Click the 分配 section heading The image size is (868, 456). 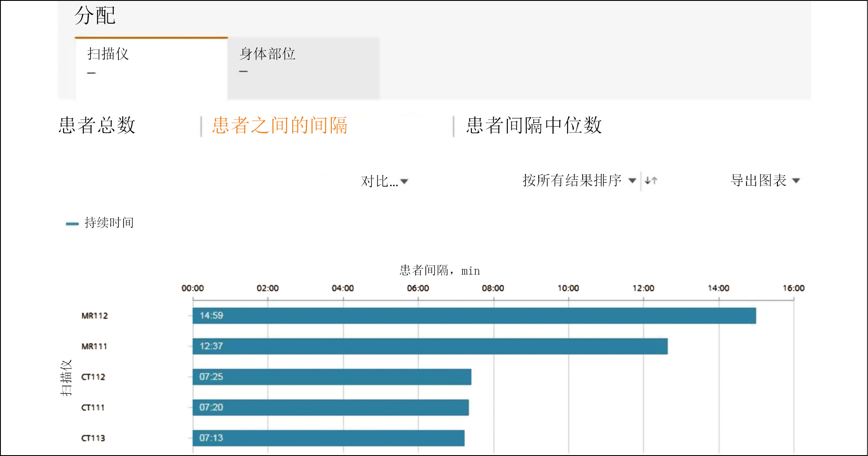pos(95,16)
